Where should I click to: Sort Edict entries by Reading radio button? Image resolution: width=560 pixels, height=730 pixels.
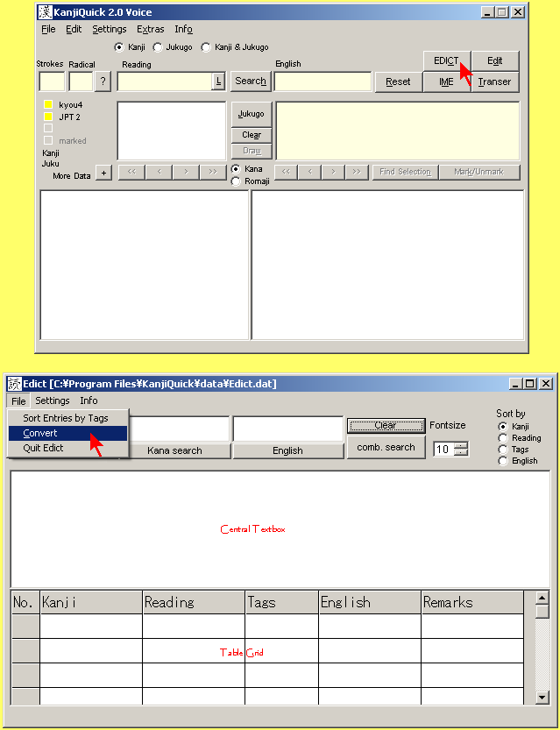pyautogui.click(x=503, y=438)
